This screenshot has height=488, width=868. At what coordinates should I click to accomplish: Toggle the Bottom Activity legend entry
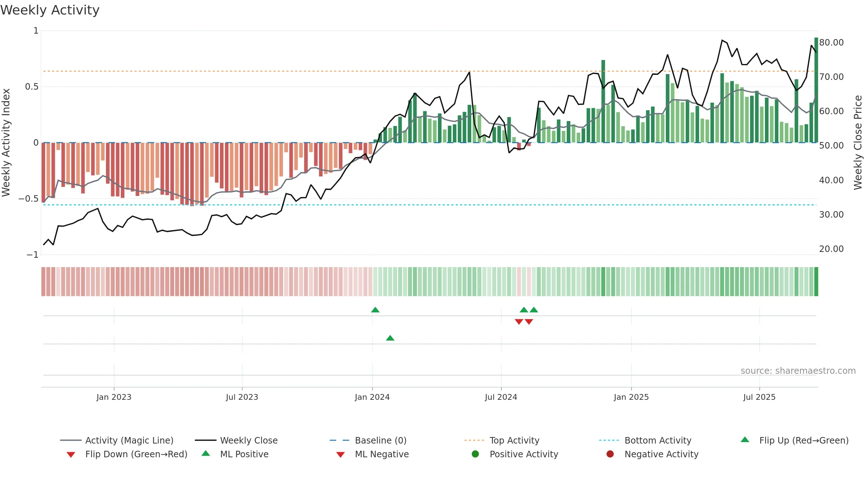645,440
